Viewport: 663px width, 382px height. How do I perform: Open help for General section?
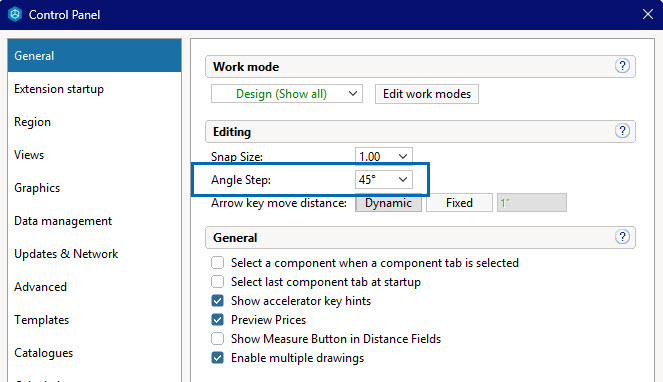(622, 237)
